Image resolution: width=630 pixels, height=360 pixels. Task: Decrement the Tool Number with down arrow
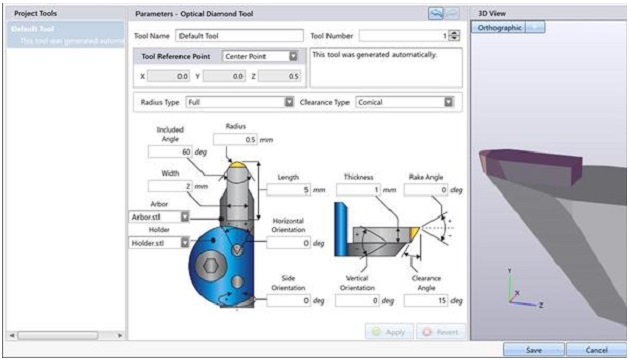click(454, 39)
